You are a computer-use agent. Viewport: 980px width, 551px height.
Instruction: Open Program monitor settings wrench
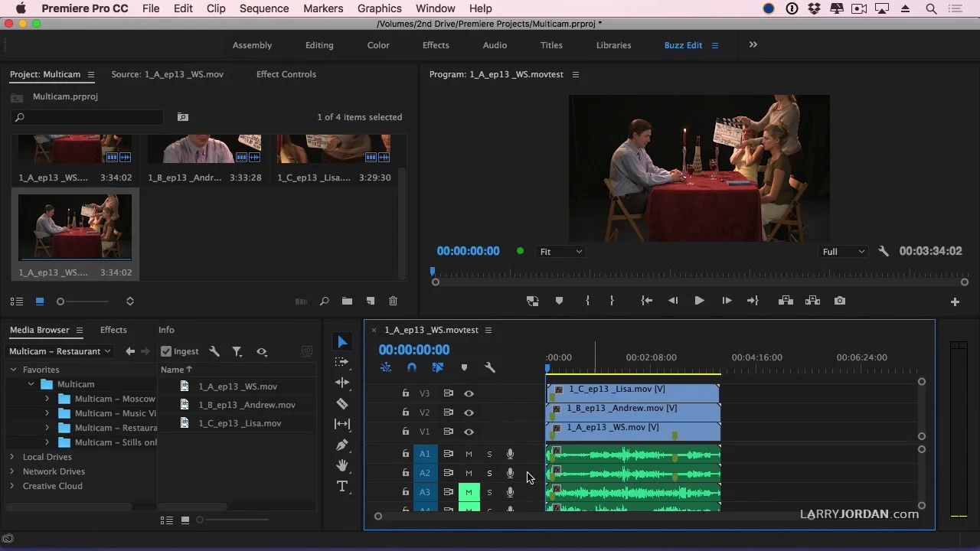[x=884, y=251]
